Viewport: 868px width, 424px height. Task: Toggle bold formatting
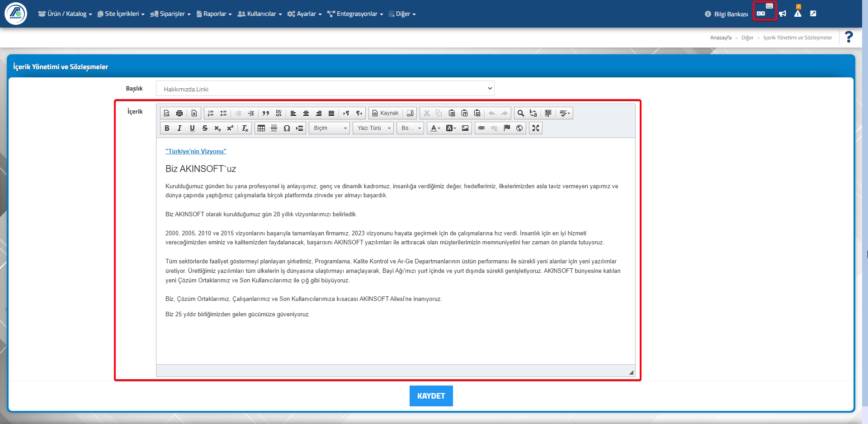[x=167, y=128]
